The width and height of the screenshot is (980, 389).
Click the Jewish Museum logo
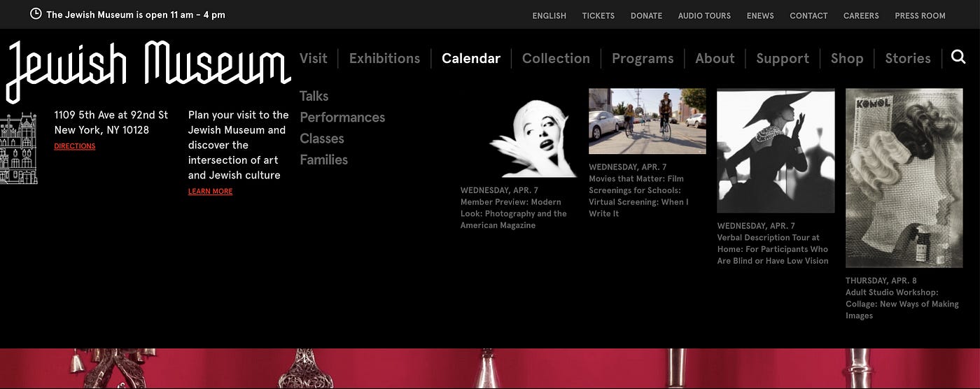[x=148, y=71]
